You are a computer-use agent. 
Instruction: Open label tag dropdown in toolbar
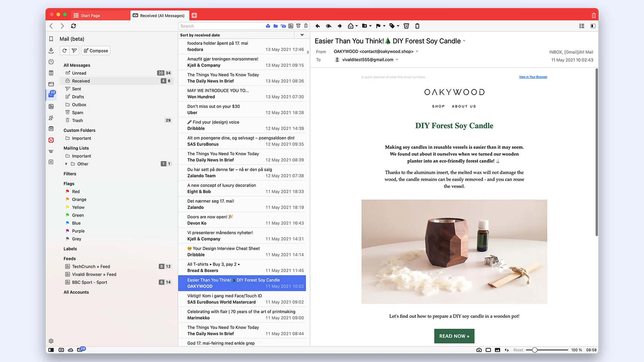[x=398, y=26]
